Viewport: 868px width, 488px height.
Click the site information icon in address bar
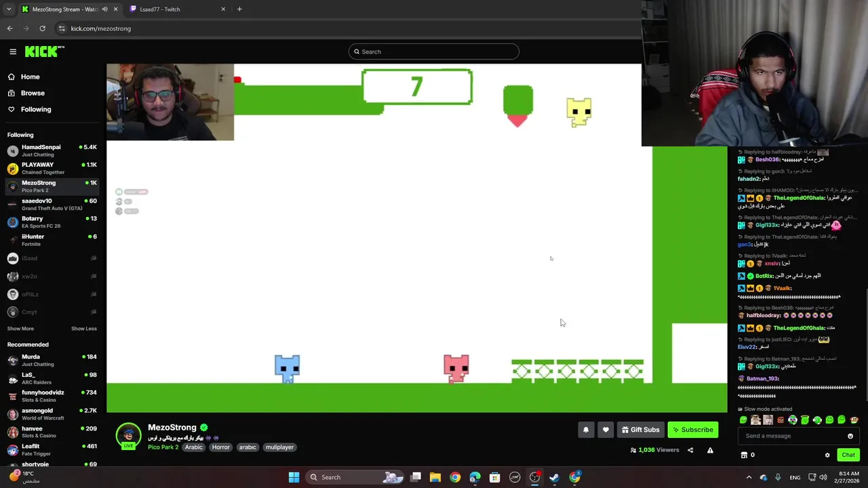tap(62, 28)
